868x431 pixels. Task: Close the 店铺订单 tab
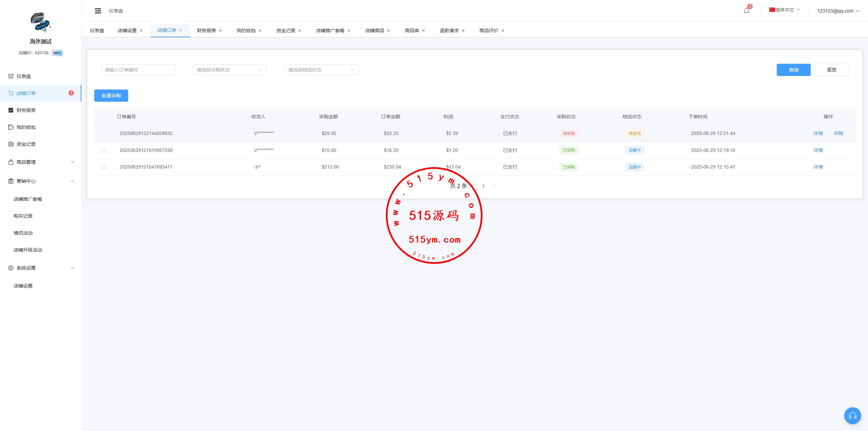tap(181, 30)
